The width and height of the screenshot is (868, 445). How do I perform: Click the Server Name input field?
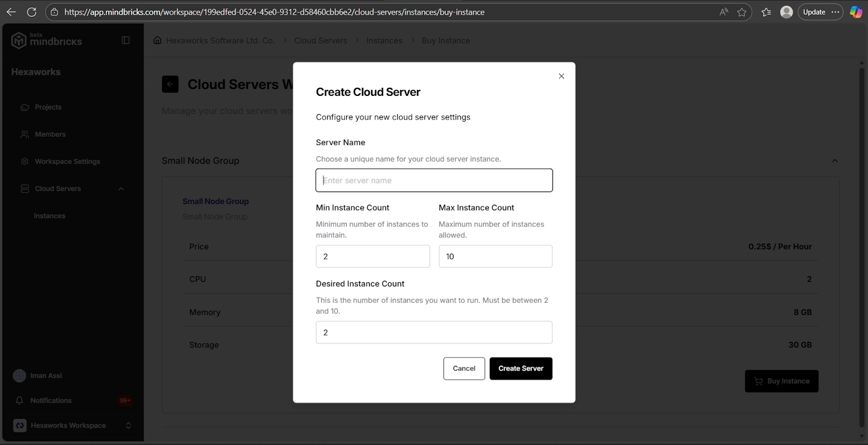pyautogui.click(x=434, y=181)
